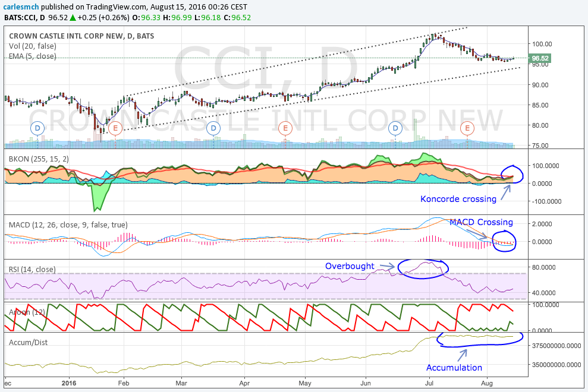Select the Koncorde crossing text annotation

pos(458,198)
